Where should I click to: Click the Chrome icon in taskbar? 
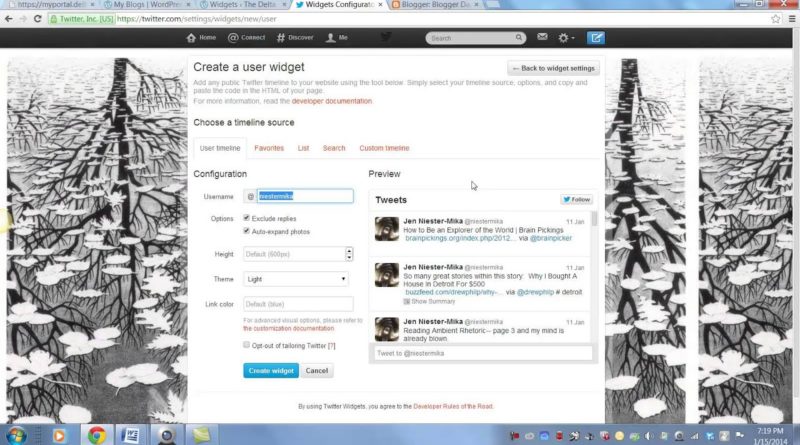tap(96, 436)
